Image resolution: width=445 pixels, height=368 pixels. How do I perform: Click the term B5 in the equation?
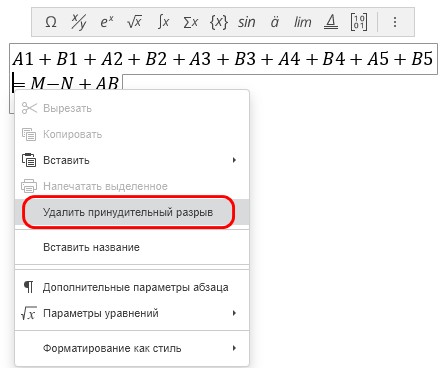tap(422, 59)
